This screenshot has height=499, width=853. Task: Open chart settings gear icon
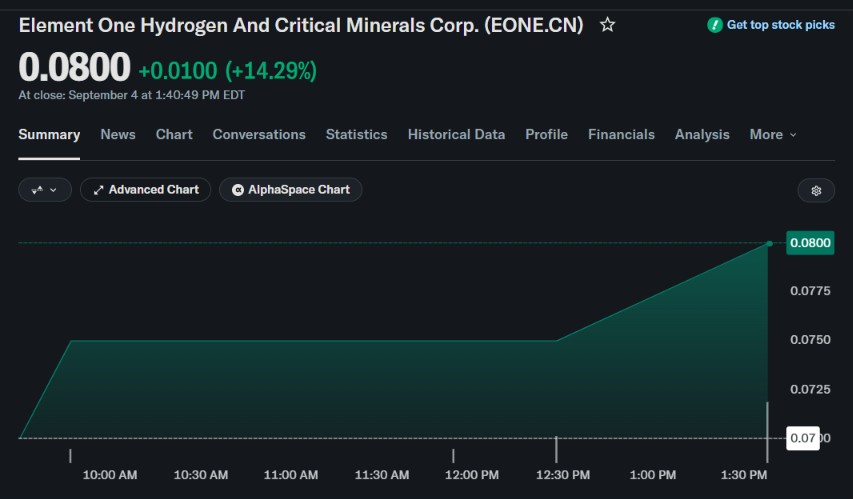click(x=816, y=190)
